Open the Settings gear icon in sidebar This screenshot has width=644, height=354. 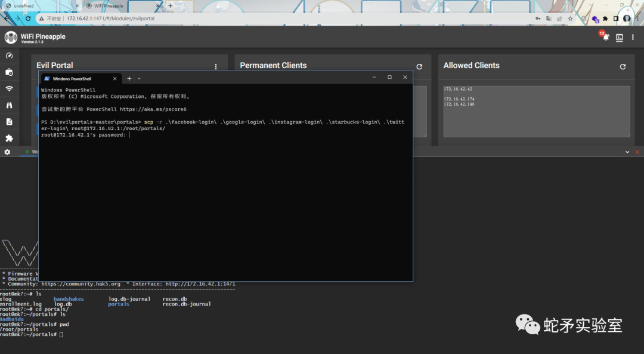click(x=7, y=152)
